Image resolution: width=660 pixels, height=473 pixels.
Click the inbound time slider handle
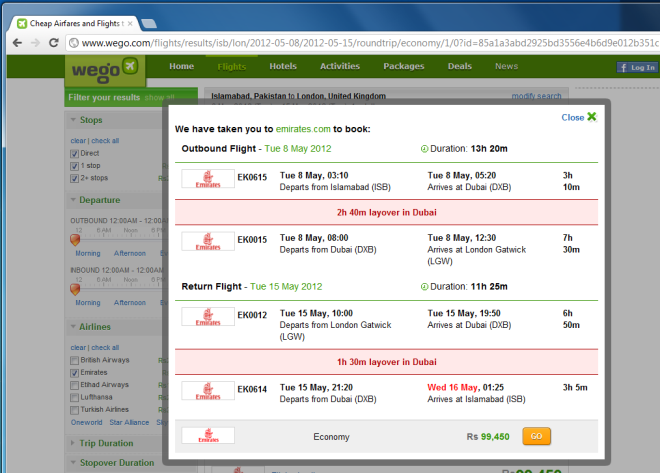tap(75, 289)
